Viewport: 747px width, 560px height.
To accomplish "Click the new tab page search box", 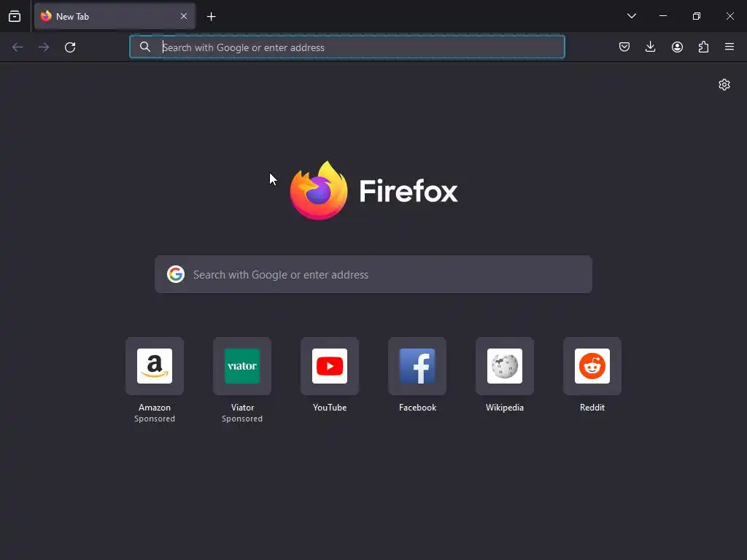I will point(373,274).
